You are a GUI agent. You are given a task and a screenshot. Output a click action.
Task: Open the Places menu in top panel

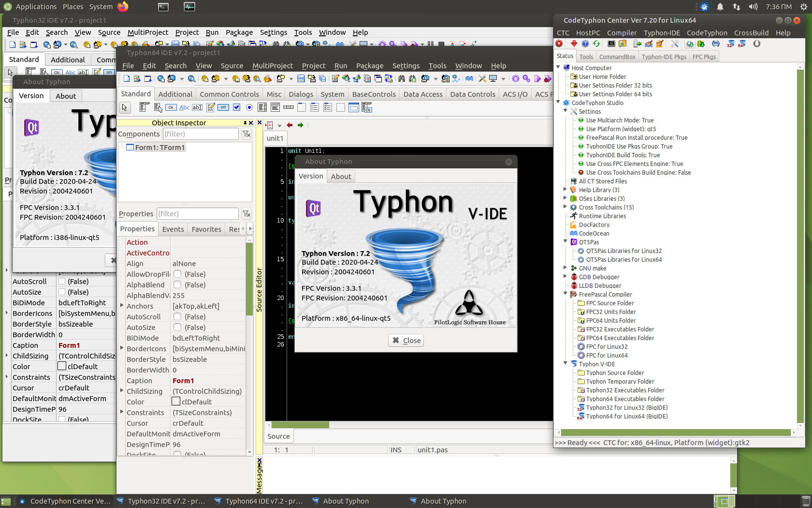pyautogui.click(x=73, y=7)
